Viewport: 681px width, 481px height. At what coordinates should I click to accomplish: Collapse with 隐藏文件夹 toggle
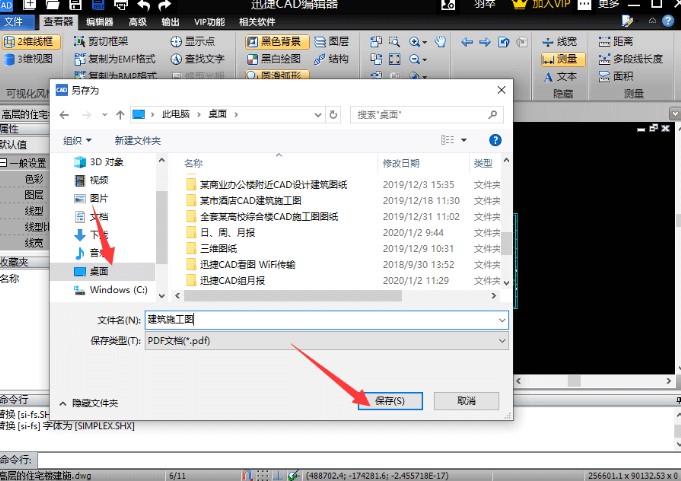click(89, 403)
